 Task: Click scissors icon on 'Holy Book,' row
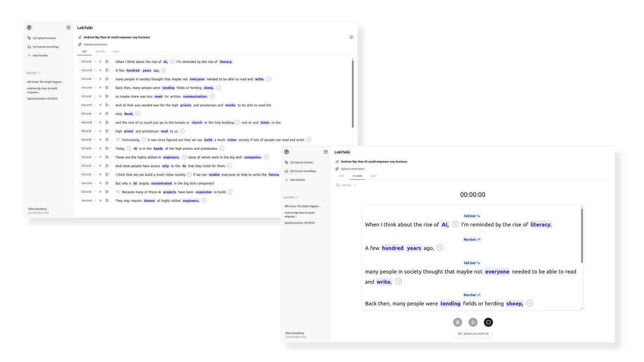[x=107, y=114]
